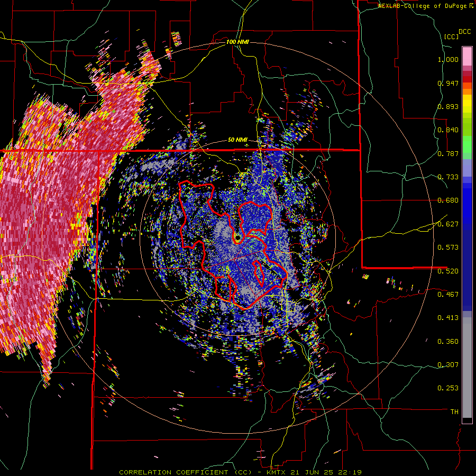This screenshot has height=476, width=476.
Task: Select the 0.787 scale value
Action: point(448,153)
